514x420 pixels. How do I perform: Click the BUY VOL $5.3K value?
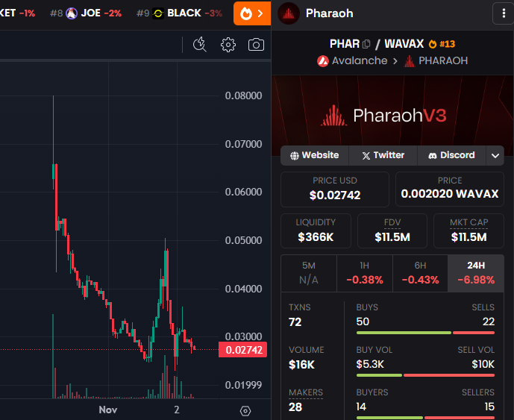(370, 365)
